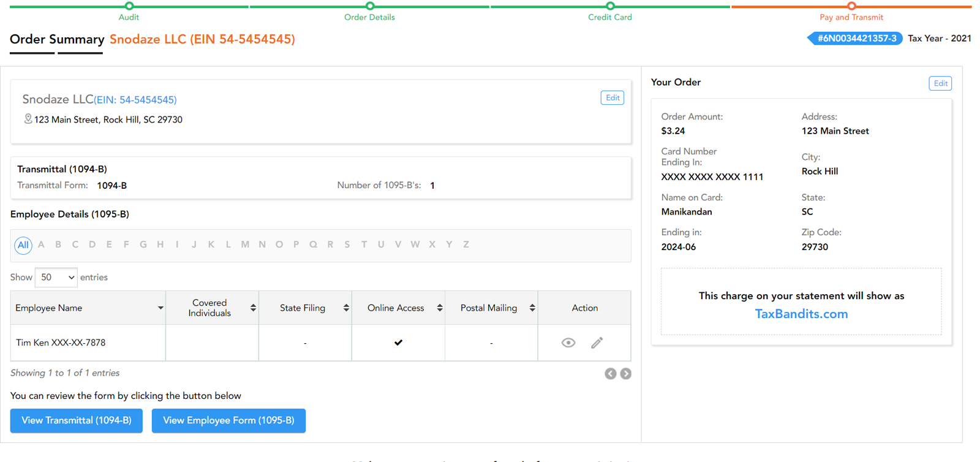Filter employees by letter T
980x462 pixels.
coord(364,244)
